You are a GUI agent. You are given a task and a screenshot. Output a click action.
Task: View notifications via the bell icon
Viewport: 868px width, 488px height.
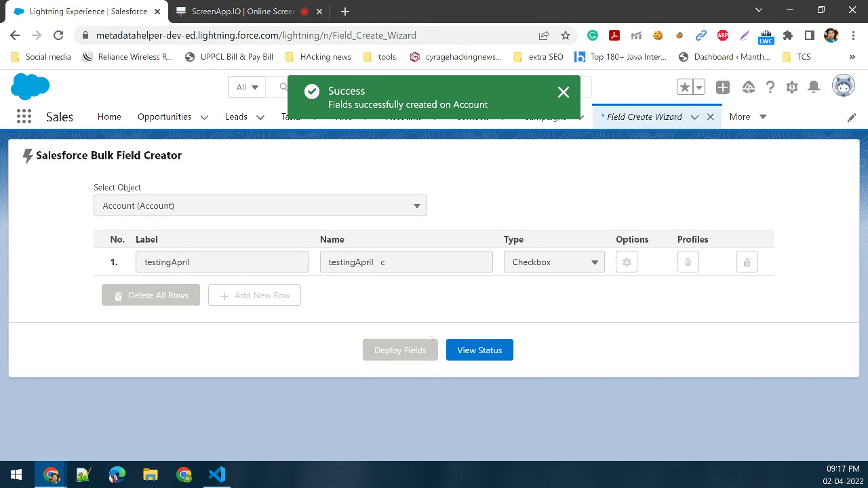click(813, 87)
